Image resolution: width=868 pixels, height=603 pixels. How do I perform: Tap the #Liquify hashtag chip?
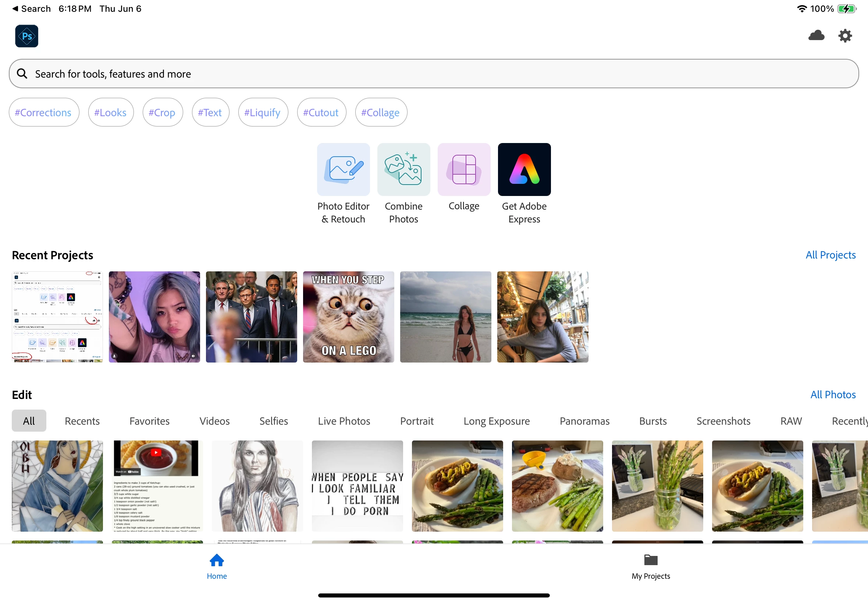(262, 112)
